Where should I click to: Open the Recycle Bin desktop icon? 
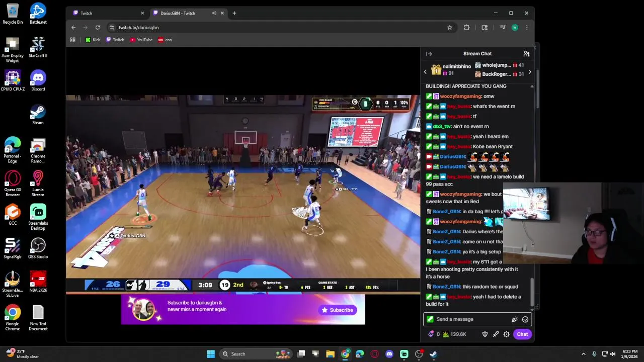tap(13, 14)
